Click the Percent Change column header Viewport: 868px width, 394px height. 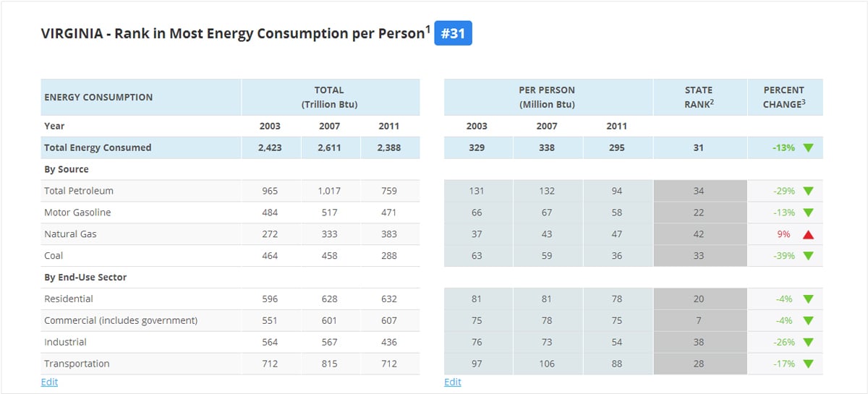(784, 98)
